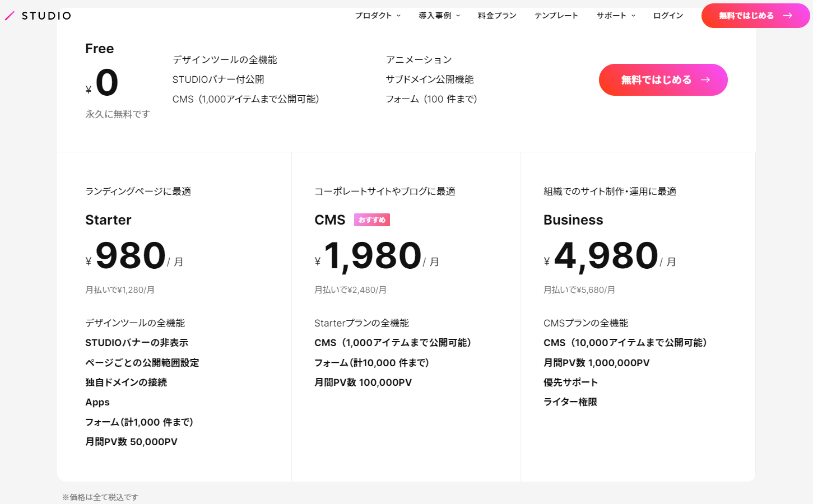Viewport: 813px width, 504px height.
Task: Click the Starter price 980
Action: pyautogui.click(x=131, y=255)
